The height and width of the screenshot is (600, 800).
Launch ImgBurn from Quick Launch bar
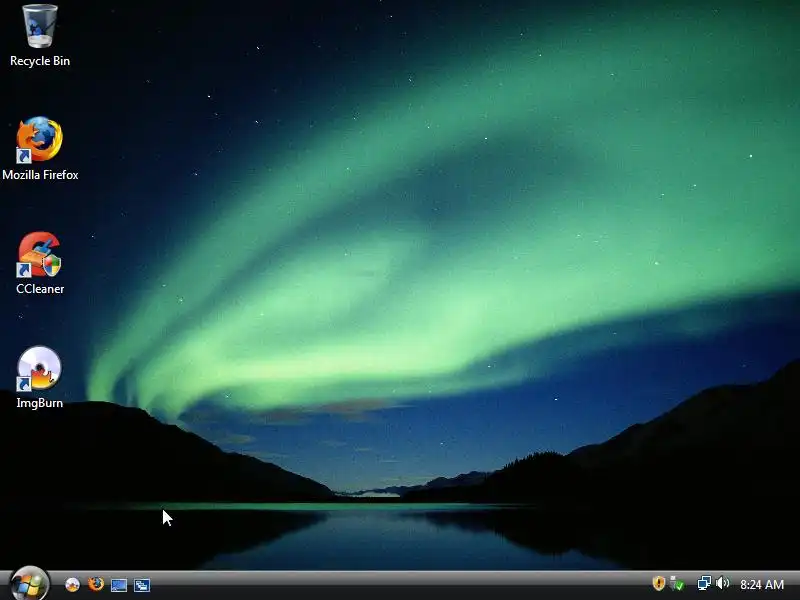(72, 584)
